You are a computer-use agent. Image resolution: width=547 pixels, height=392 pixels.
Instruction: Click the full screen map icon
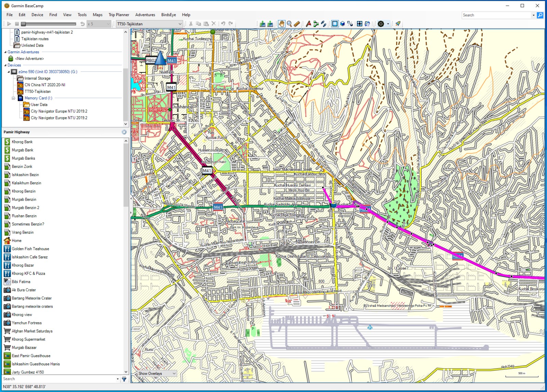tap(359, 24)
